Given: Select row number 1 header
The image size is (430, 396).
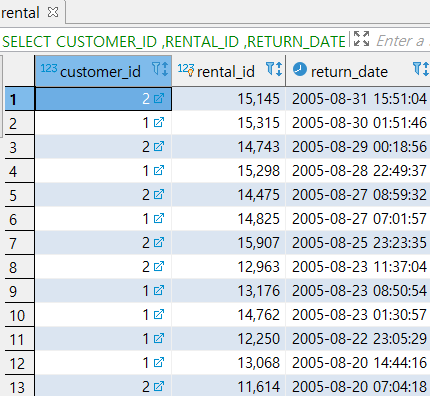Looking at the screenshot, I should click(19, 99).
